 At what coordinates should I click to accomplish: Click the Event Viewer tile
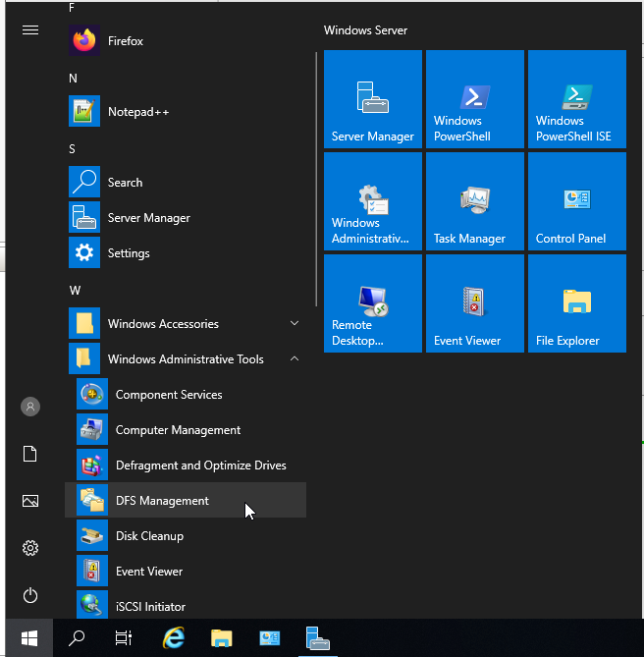475,303
